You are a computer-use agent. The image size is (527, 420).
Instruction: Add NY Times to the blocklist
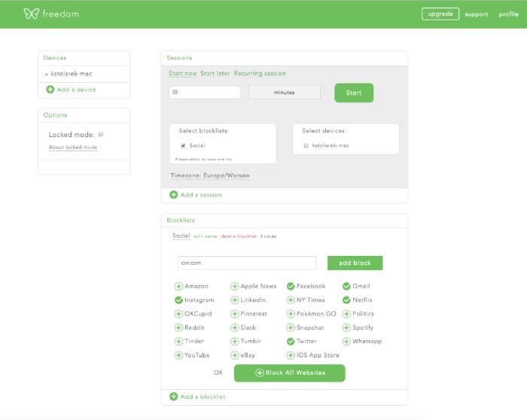pyautogui.click(x=291, y=300)
